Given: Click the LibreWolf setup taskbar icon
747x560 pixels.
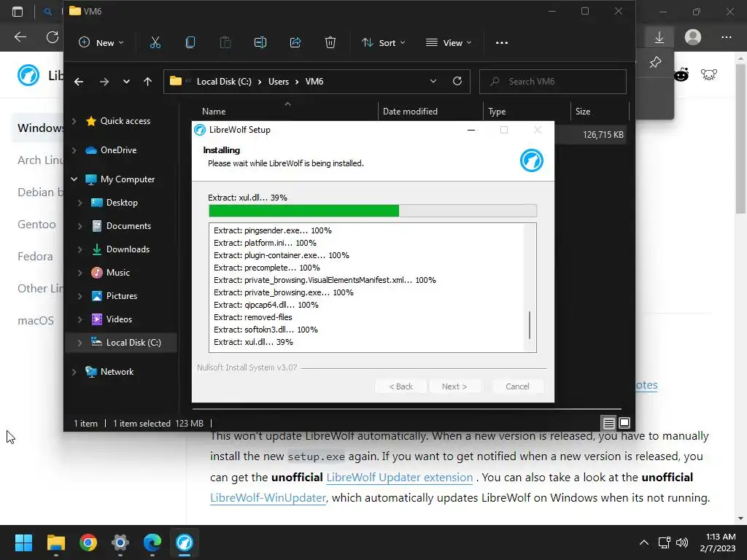Looking at the screenshot, I should click(185, 542).
